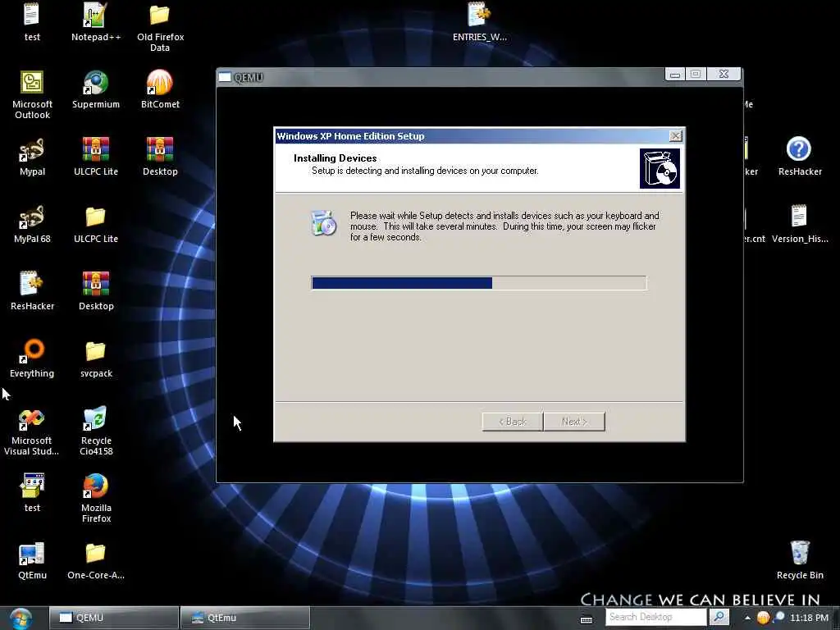Launch the Supermium browser icon
Screen dimensions: 840x630
[95, 83]
